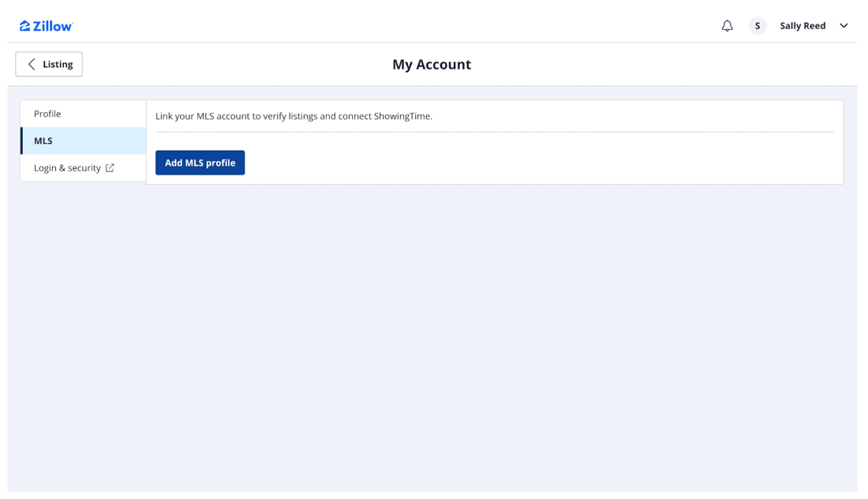Click the round S avatar icon
This screenshot has width=868, height=499.
(757, 26)
